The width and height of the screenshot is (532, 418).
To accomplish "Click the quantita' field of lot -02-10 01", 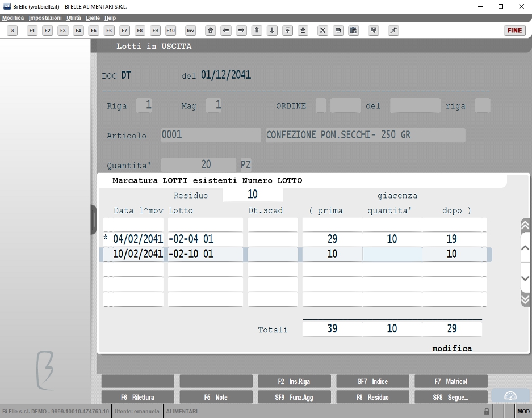I will [x=392, y=254].
